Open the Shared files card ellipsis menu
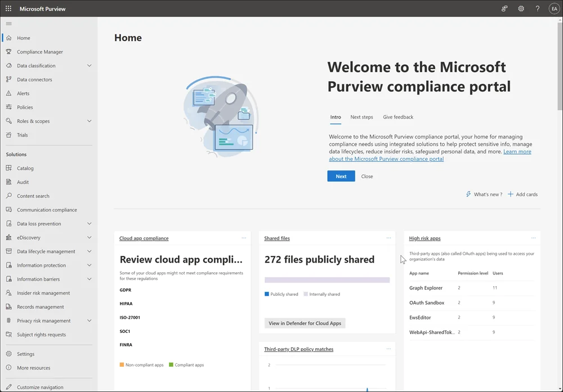 [x=388, y=238]
